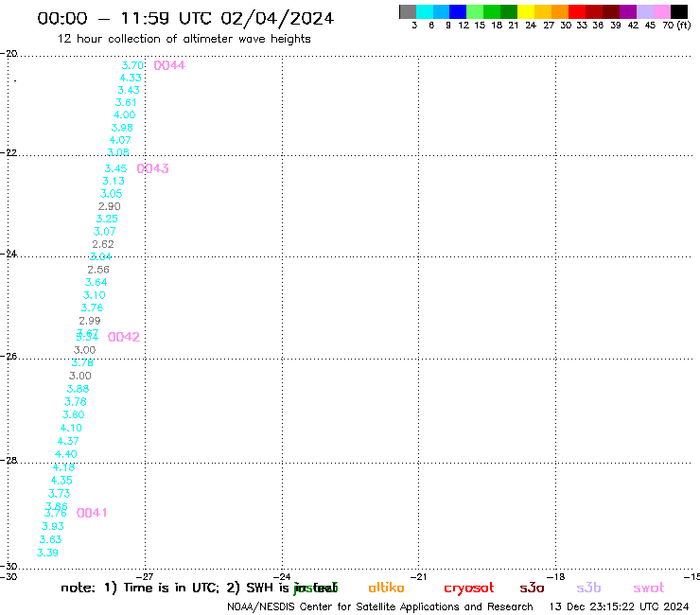Click the pink pass label 0044
This screenshot has height=615, width=700.
(x=169, y=65)
